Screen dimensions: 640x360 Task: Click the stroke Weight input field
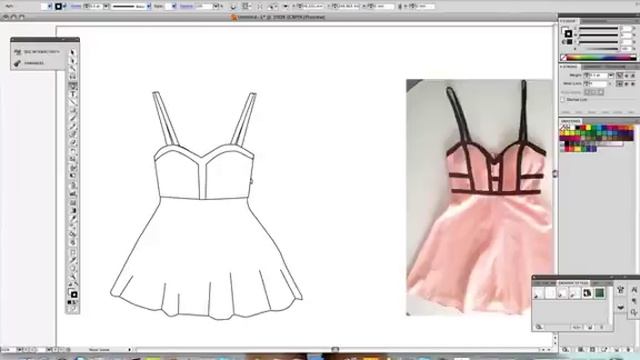pyautogui.click(x=598, y=76)
